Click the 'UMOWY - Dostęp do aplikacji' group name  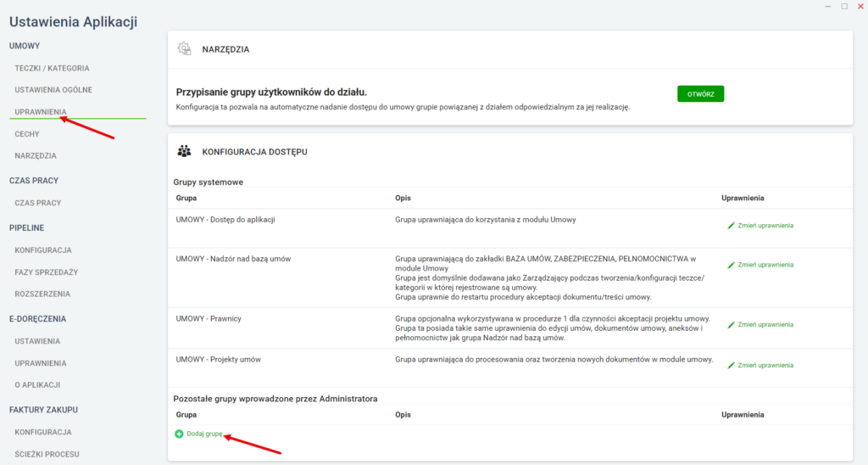pyautogui.click(x=225, y=220)
